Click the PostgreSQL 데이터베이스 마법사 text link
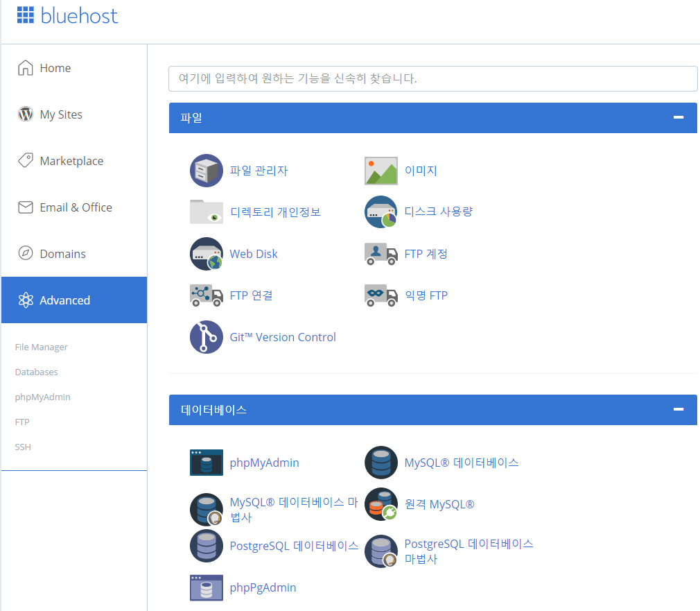Screen dimensions: 700x611 pos(469,551)
